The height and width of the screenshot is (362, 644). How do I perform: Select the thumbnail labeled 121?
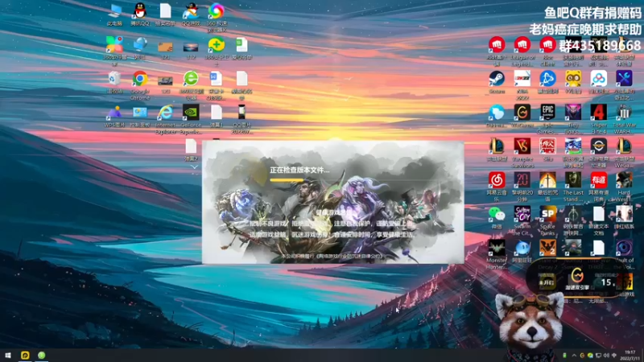(x=165, y=49)
